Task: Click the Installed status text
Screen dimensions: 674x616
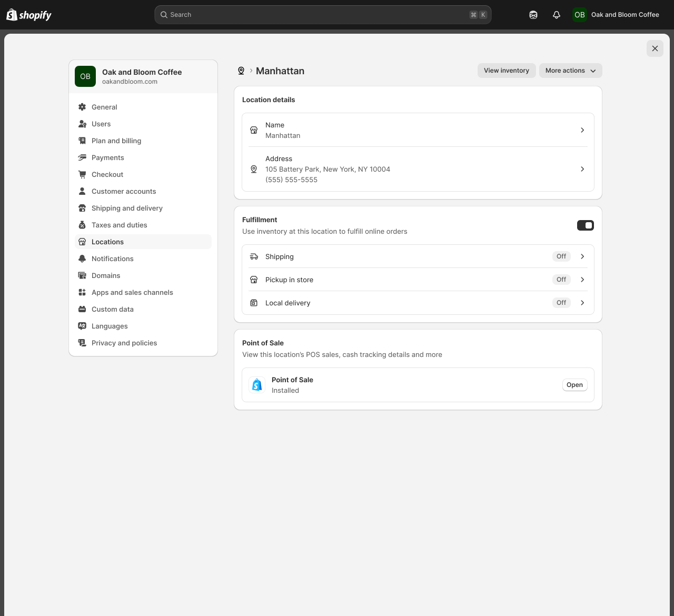Action: (x=285, y=390)
